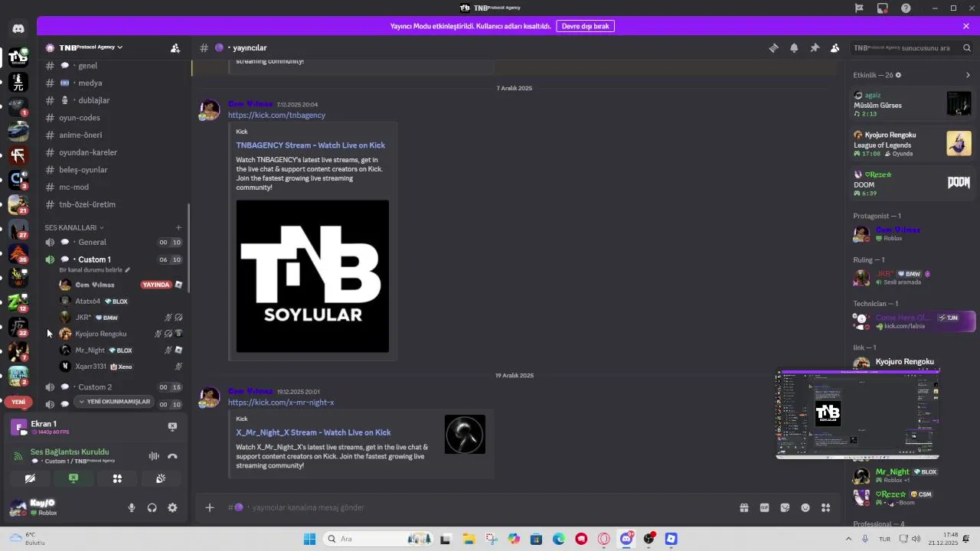Open soundboard button in voice panel
Screen dimensions: 980x551
(161, 478)
